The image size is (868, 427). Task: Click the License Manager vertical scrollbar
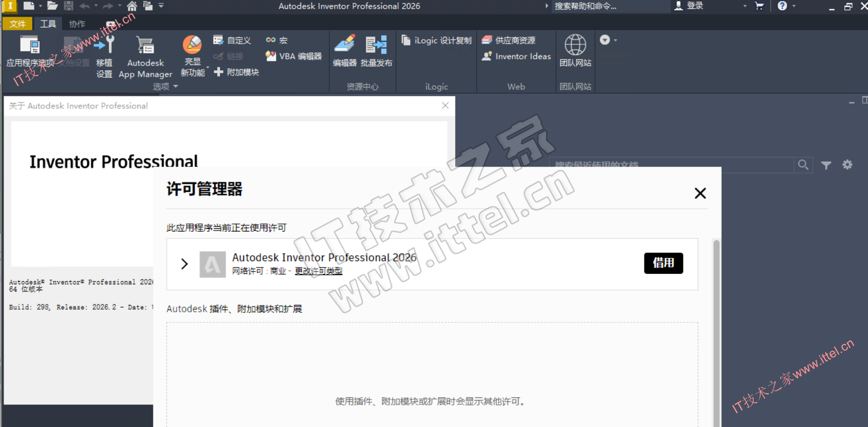716,317
